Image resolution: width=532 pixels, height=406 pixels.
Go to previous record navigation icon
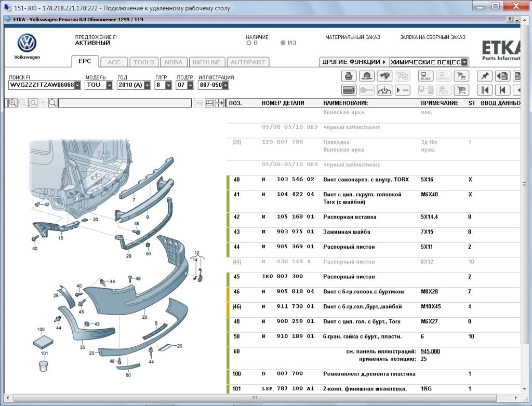[502, 90]
